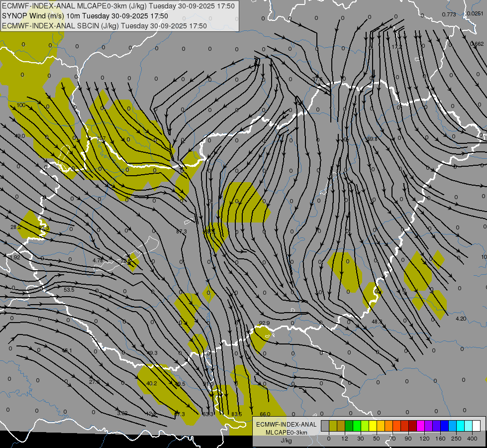Click the map value 40.2
This screenshot has height=448, width=487.
coord(152,383)
